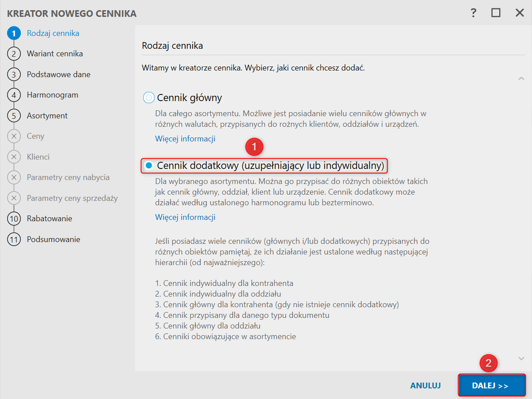
Task: Click step 11 numbered circle icon
Action: point(14,239)
